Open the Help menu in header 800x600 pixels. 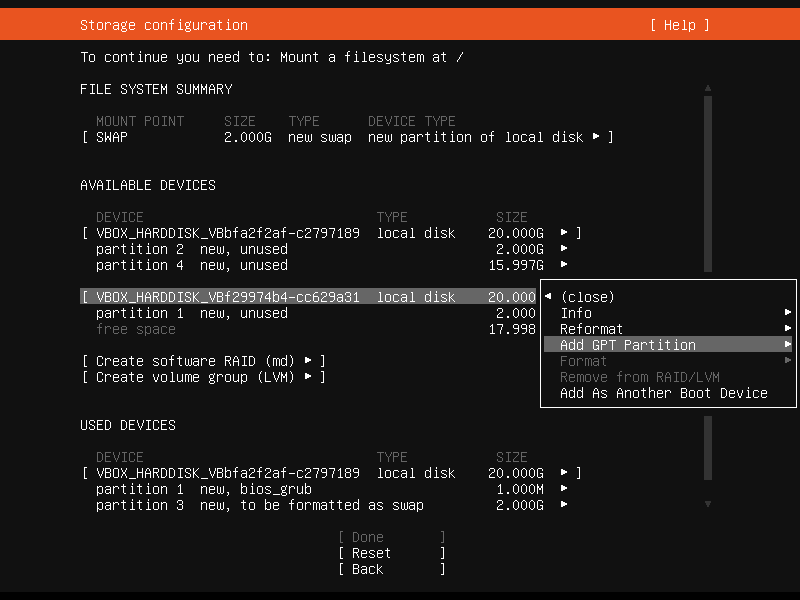[680, 25]
